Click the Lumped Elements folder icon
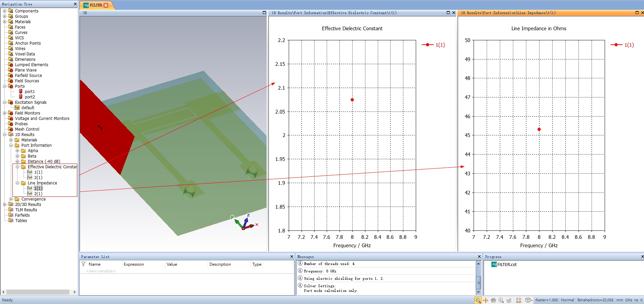Screen dimensions: 644x304 (11, 64)
